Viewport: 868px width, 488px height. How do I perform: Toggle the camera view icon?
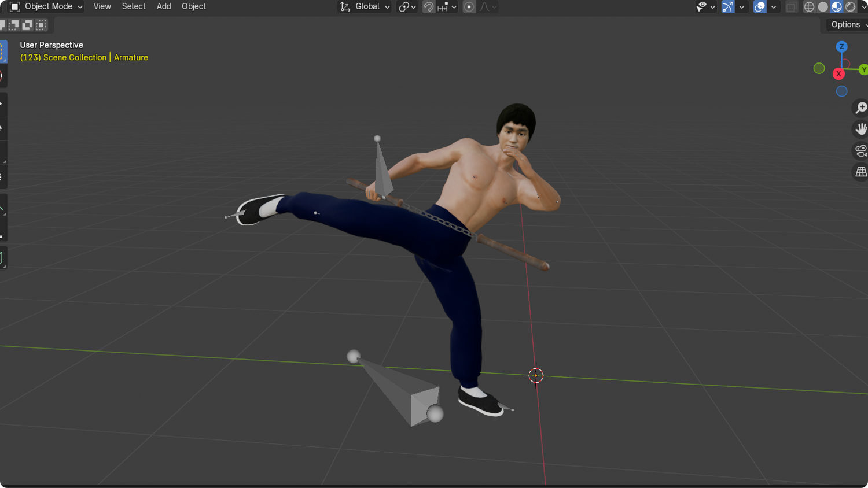tap(861, 150)
